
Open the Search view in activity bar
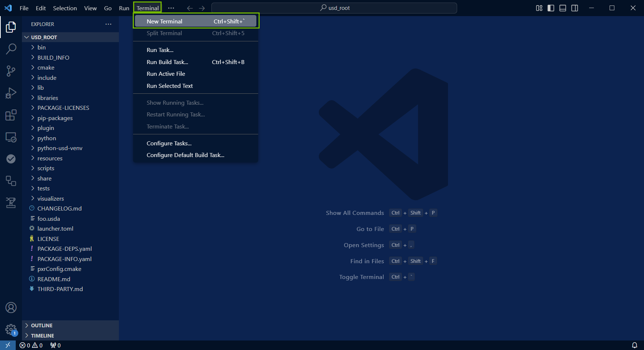[x=11, y=49]
